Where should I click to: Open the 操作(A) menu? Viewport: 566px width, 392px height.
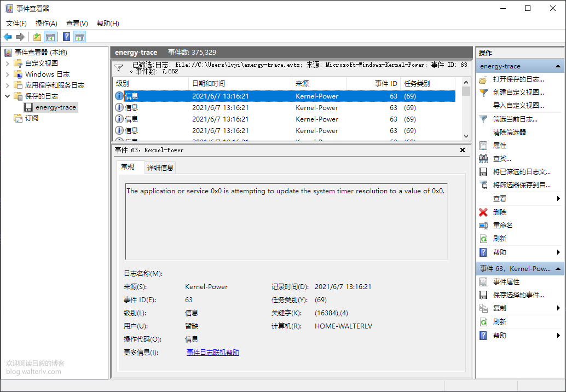coord(46,24)
